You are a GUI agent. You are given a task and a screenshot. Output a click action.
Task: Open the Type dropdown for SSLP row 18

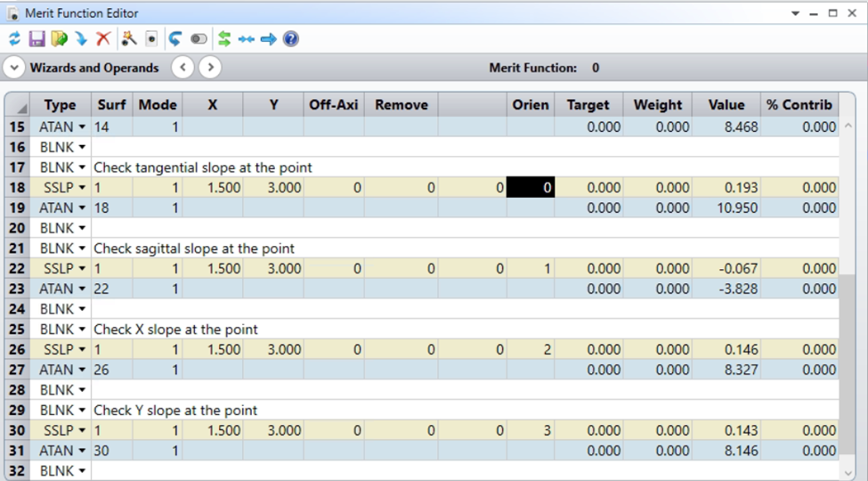[x=82, y=188]
